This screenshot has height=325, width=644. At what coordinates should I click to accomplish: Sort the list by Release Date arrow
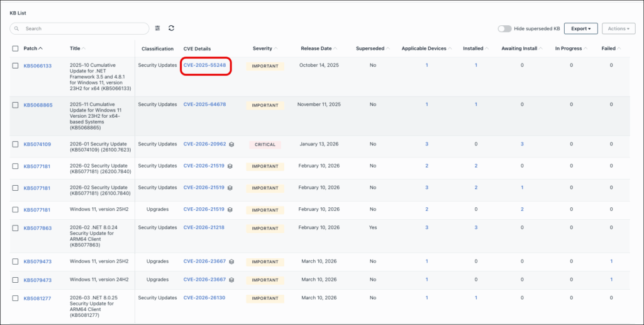[335, 48]
